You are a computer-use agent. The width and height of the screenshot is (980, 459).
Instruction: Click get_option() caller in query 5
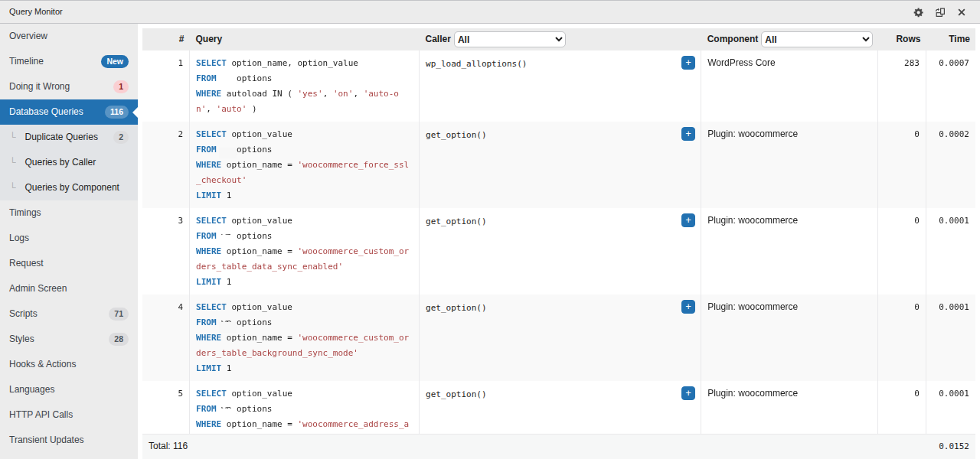(456, 394)
